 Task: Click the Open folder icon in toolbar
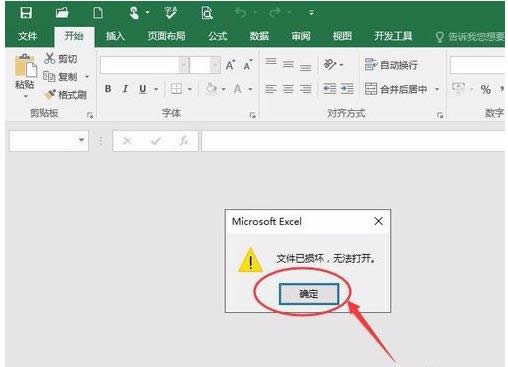point(62,13)
